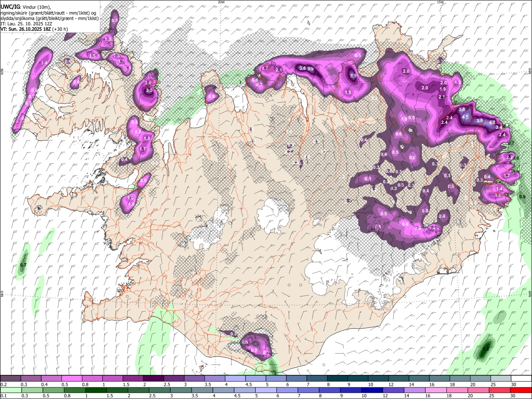
Task: Click the 3.5 value in western cell
Action: tap(149, 90)
